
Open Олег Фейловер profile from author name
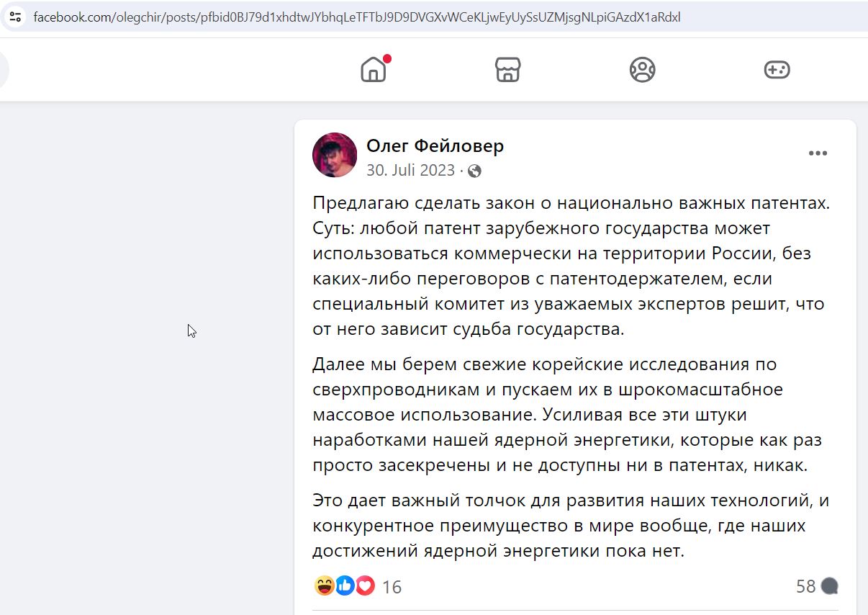(435, 145)
